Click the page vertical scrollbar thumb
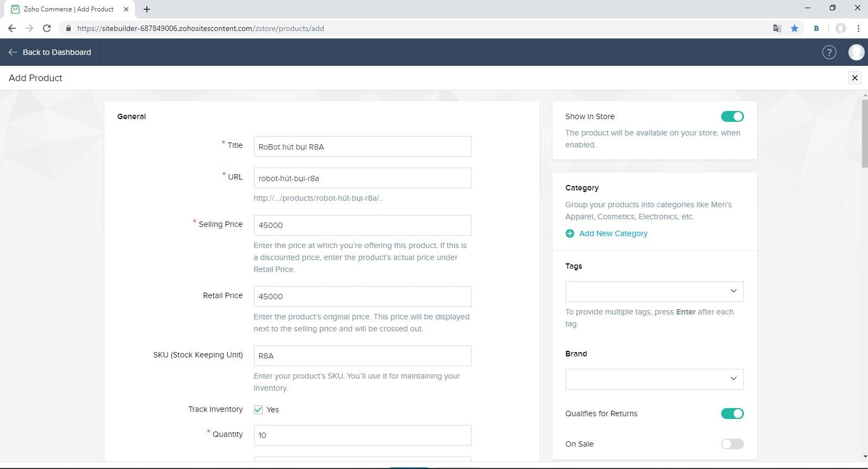 (864, 133)
